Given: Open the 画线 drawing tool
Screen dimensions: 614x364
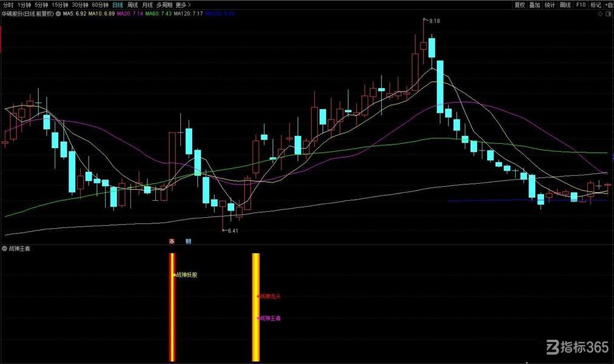Looking at the screenshot, I should (565, 5).
